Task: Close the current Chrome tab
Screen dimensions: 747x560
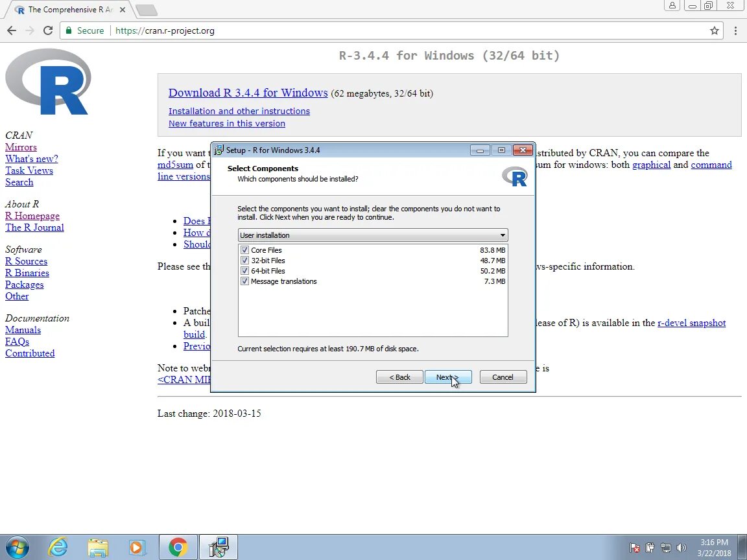Action: click(x=123, y=10)
